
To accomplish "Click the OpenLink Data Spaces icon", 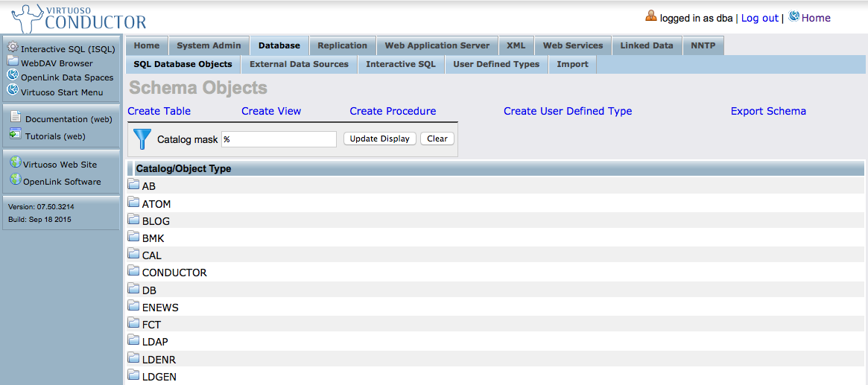I will (x=13, y=76).
